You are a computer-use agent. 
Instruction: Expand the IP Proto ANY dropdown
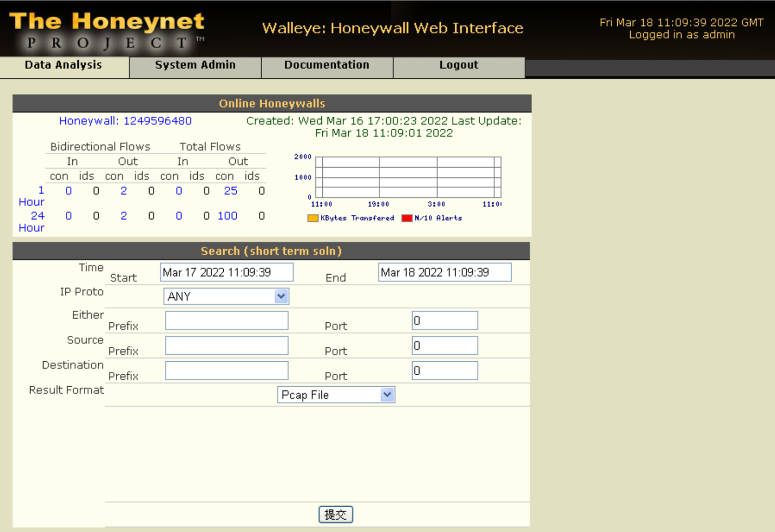point(226,296)
